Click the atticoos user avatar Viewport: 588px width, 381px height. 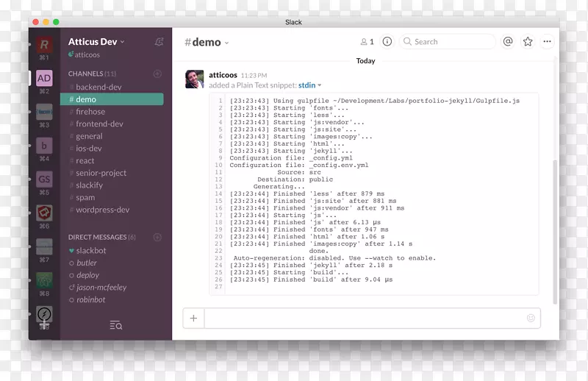(195, 79)
